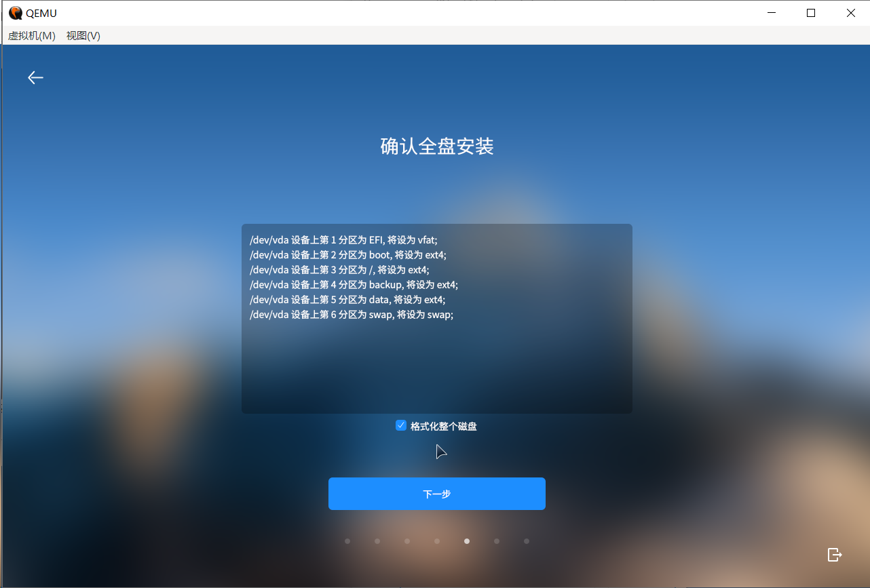
Task: Click the back arrow to return to previous step
Action: point(35,77)
